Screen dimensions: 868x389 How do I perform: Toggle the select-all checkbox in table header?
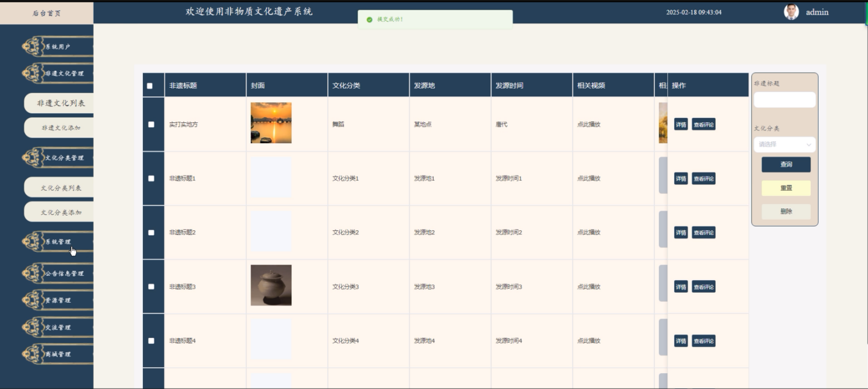coord(150,86)
